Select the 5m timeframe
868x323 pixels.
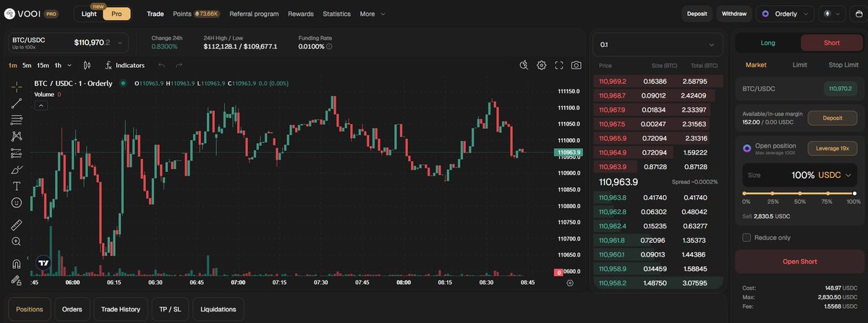(27, 65)
